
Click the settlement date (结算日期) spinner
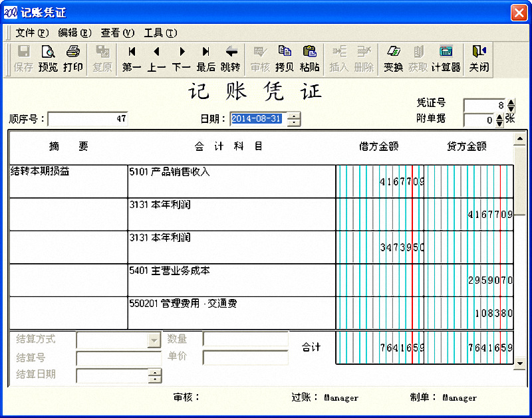(x=155, y=375)
